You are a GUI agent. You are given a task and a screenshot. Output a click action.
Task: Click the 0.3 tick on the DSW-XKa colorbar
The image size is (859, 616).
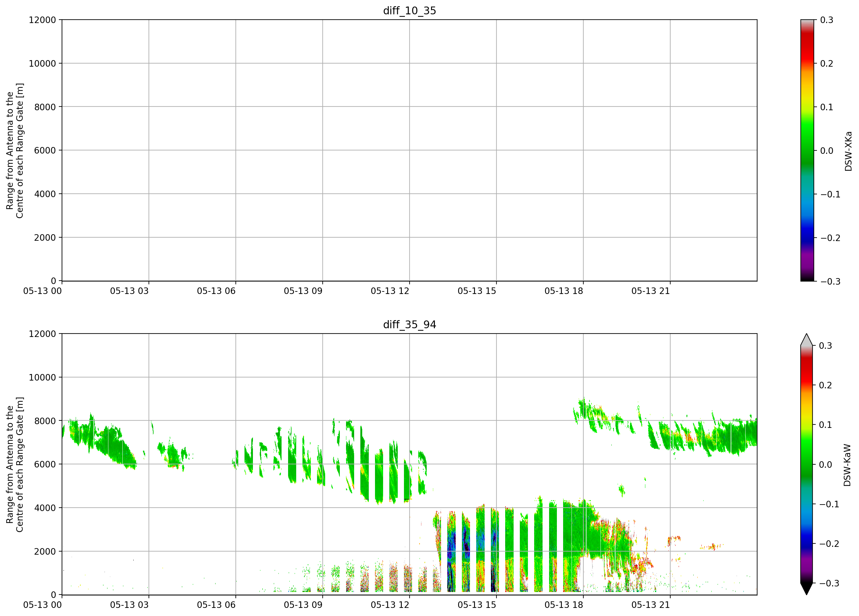[827, 20]
